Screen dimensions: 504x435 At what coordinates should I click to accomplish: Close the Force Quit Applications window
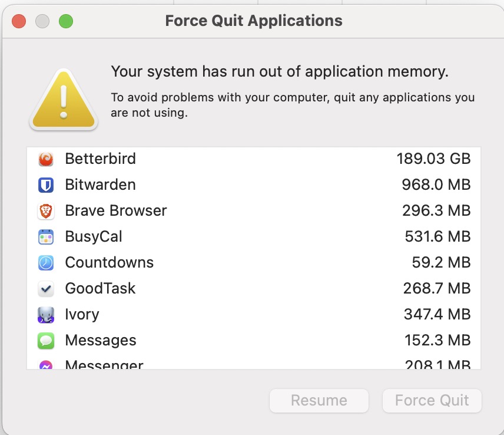(x=19, y=21)
